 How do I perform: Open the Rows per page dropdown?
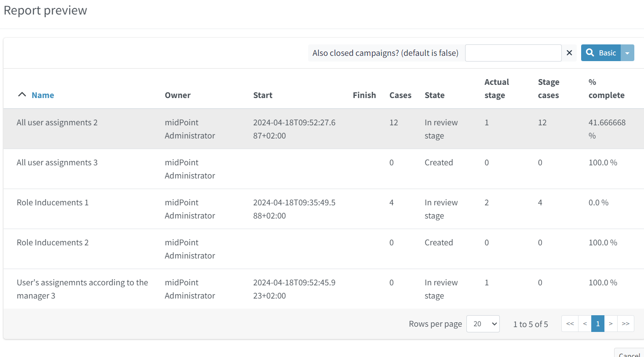click(x=483, y=324)
